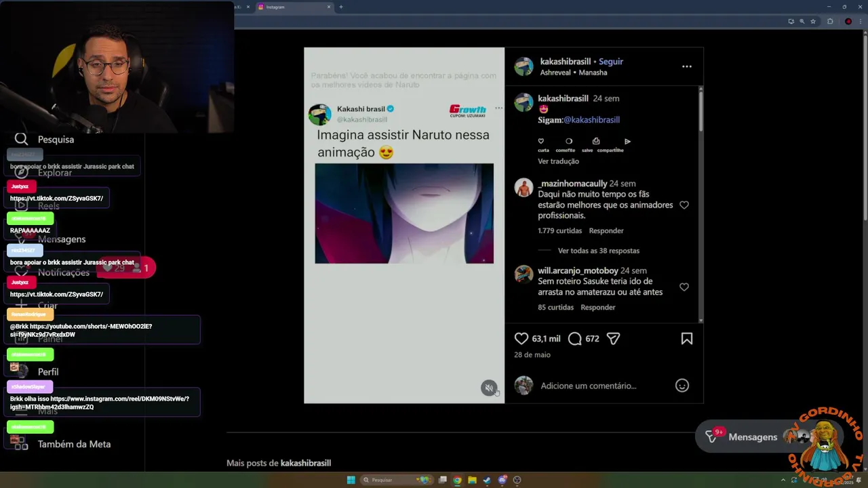This screenshot has height=488, width=868.
Task: Open the post options three-dot menu
Action: (687, 66)
